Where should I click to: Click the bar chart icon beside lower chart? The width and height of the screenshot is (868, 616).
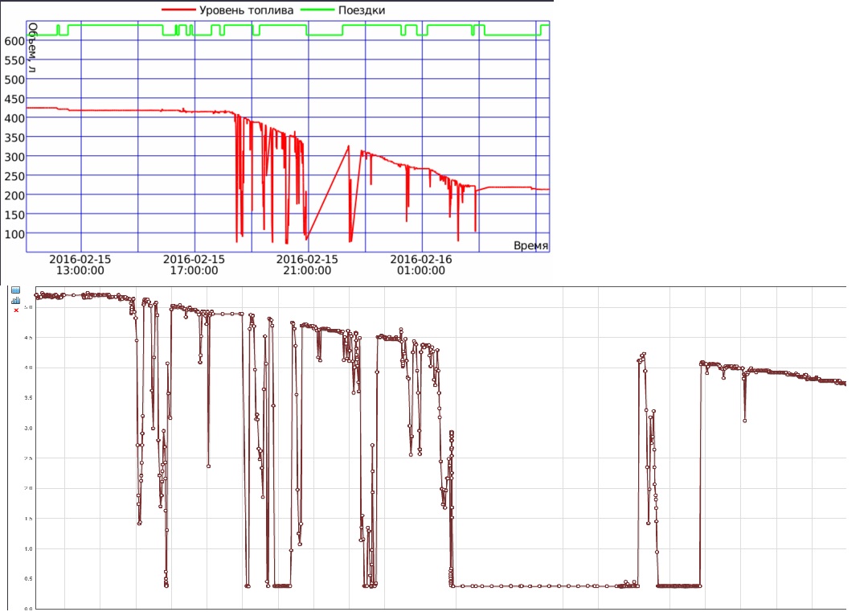coord(15,301)
